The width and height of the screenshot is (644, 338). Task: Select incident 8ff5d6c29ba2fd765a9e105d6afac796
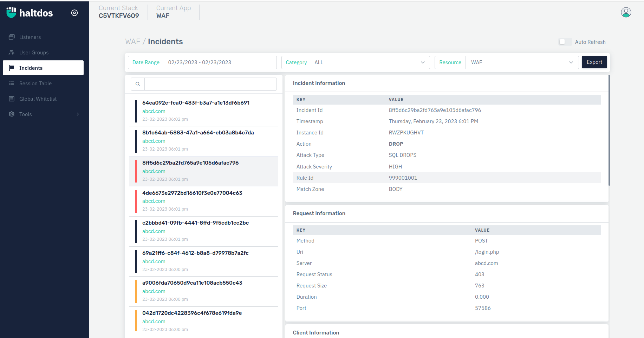coord(204,171)
